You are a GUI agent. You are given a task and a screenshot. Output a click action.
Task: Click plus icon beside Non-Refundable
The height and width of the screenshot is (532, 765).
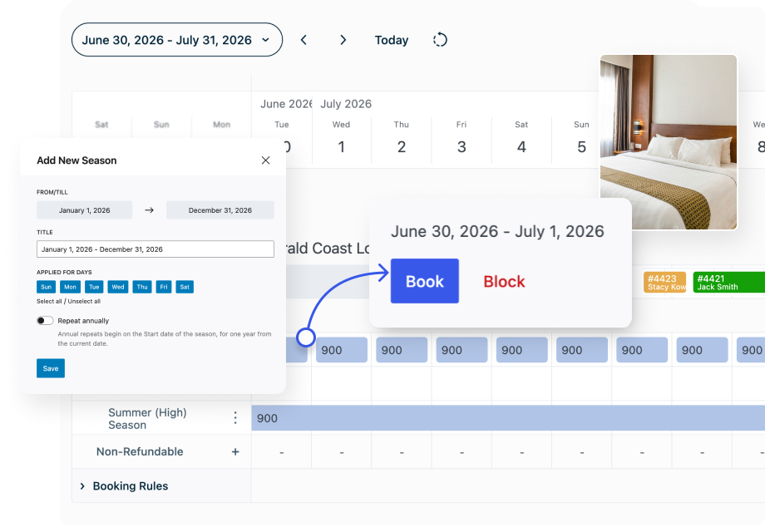pyautogui.click(x=235, y=452)
